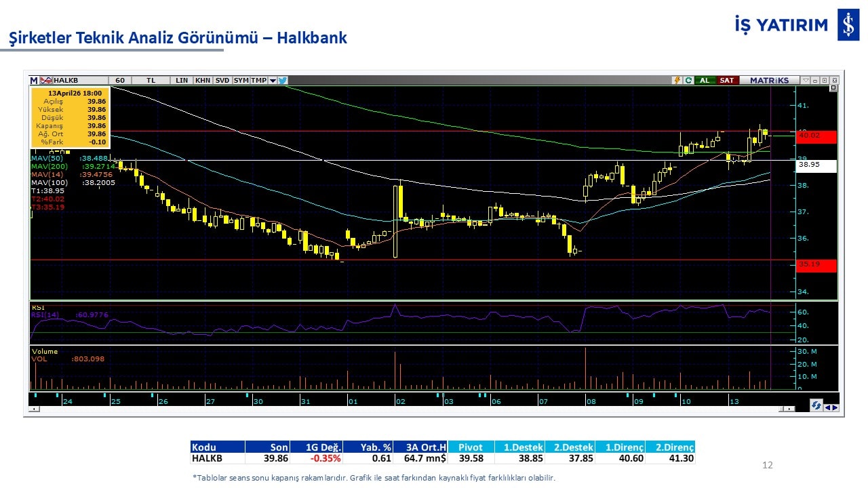868x488 pixels.
Task: Expand the triangle menu next to MATRIKS
Action: (806, 80)
